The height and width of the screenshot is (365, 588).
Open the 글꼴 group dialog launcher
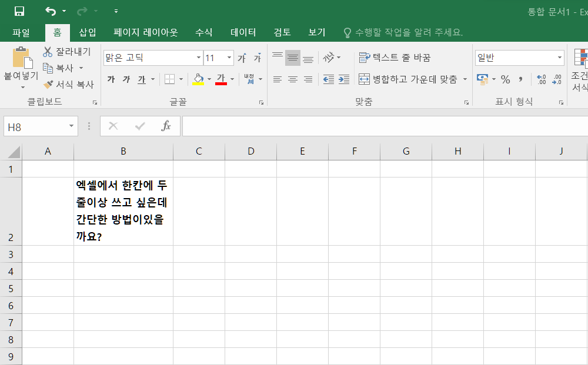(x=262, y=102)
